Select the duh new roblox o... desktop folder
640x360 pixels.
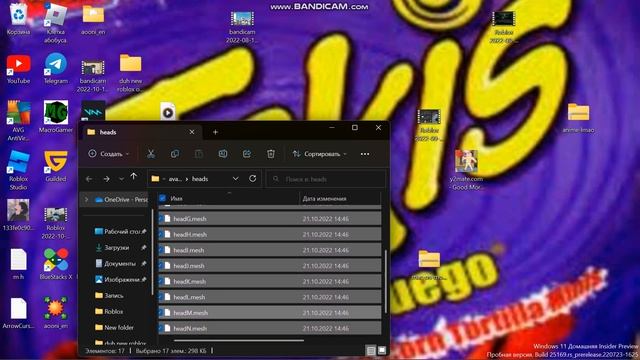pyautogui.click(x=131, y=73)
